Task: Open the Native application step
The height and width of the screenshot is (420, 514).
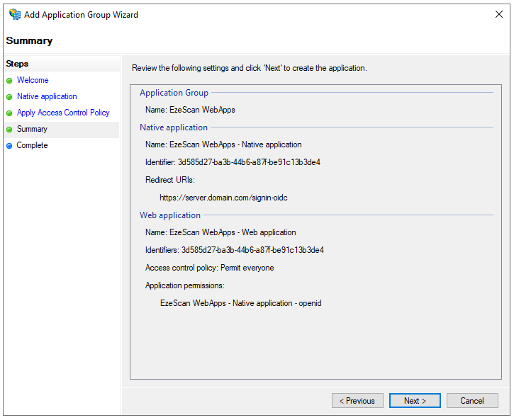Action: (47, 97)
